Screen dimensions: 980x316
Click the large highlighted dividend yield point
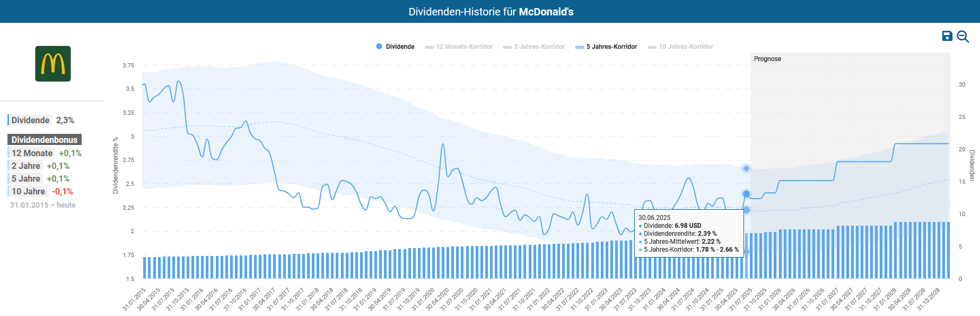tap(746, 194)
